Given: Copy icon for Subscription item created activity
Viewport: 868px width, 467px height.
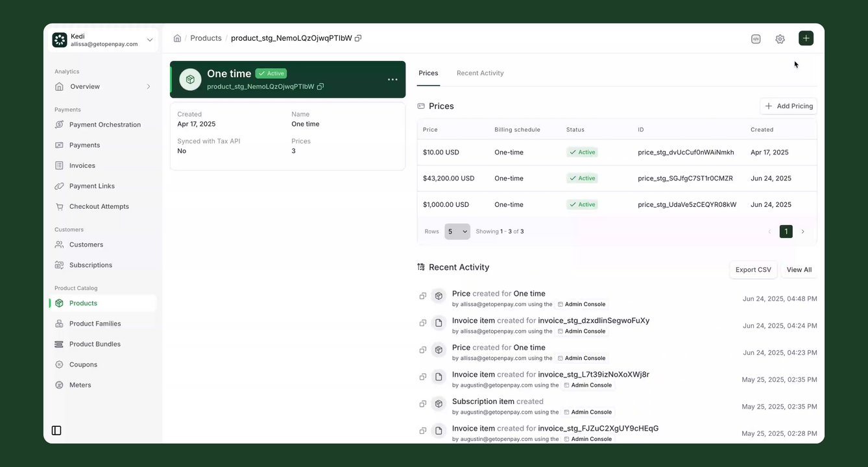Looking at the screenshot, I should 422,403.
